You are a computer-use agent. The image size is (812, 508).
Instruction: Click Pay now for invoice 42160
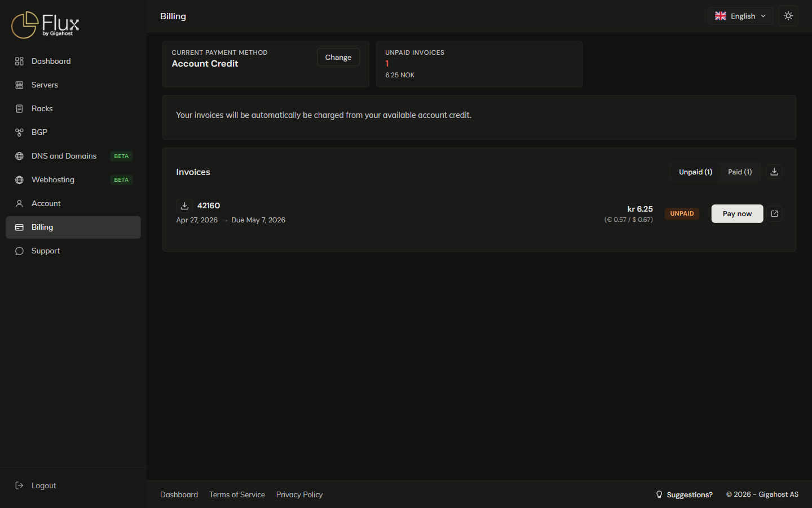(x=737, y=213)
